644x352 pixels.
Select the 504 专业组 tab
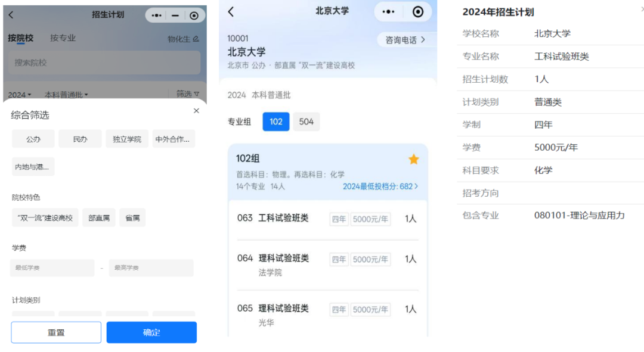(306, 122)
